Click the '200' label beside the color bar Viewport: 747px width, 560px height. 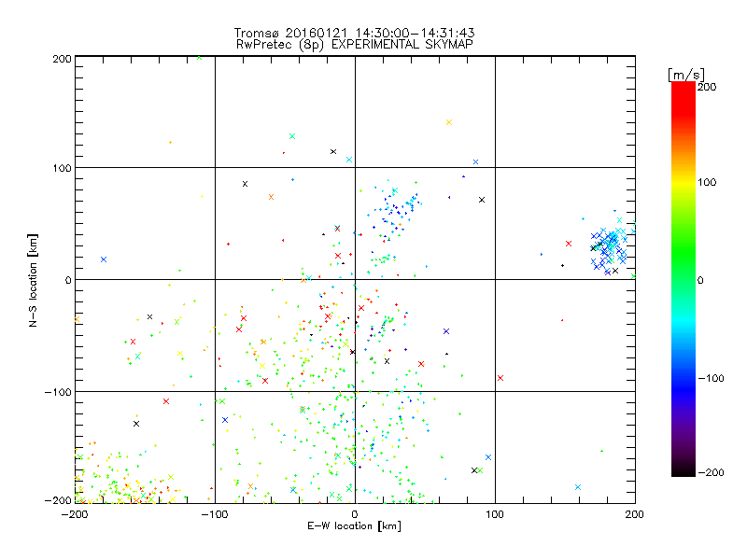[x=707, y=87]
